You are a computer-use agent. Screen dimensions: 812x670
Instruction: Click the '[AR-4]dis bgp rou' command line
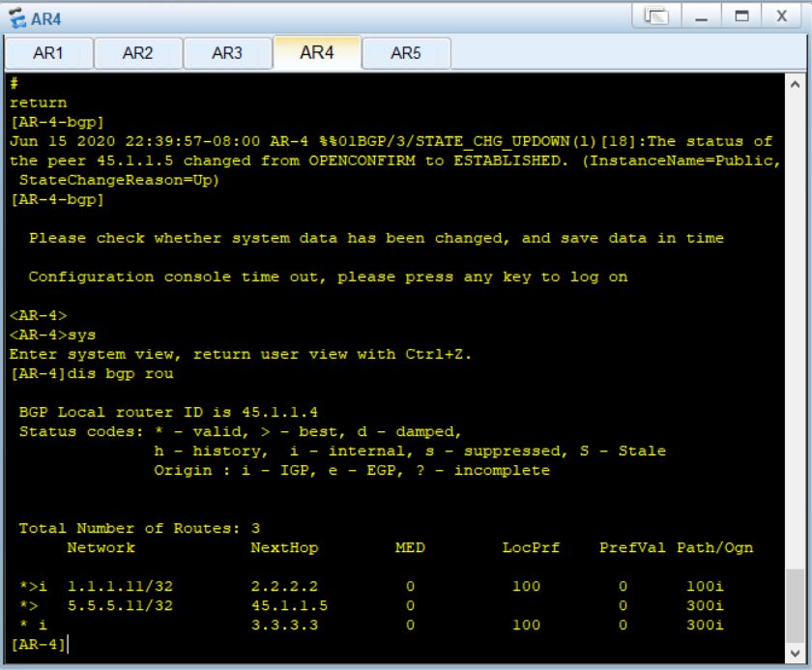(x=92, y=374)
